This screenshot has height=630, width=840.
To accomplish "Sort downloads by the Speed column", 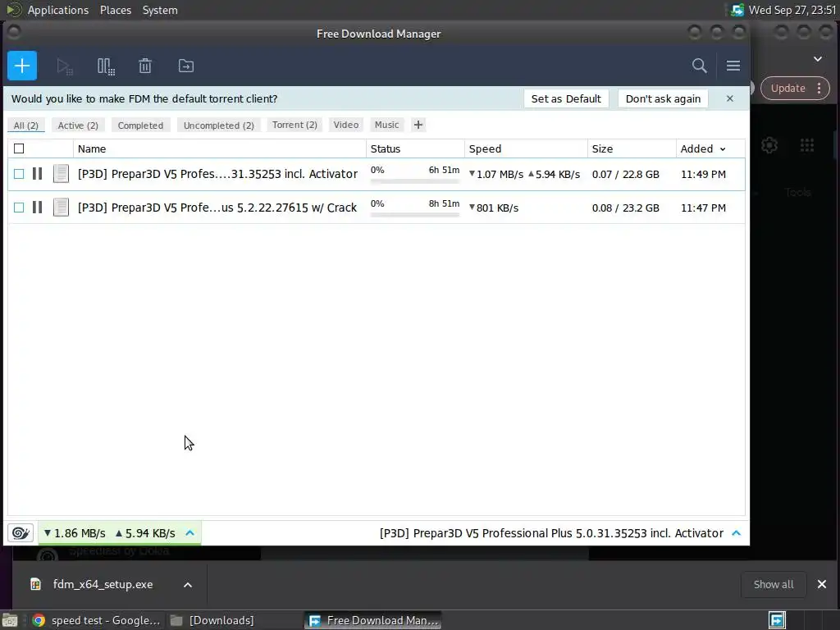I will [526, 149].
